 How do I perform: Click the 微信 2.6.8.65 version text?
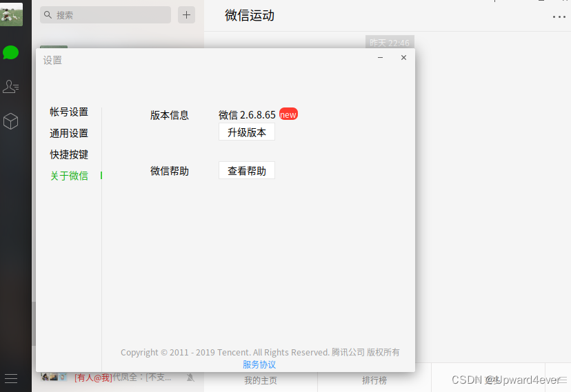coord(247,115)
